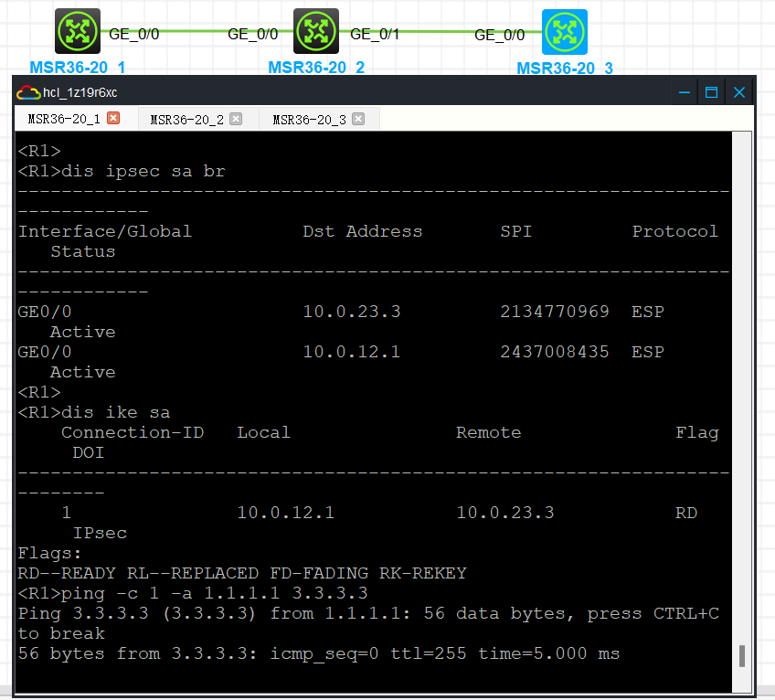Click GE_0/0 port label left of router 2
The height and width of the screenshot is (700, 775).
point(252,34)
